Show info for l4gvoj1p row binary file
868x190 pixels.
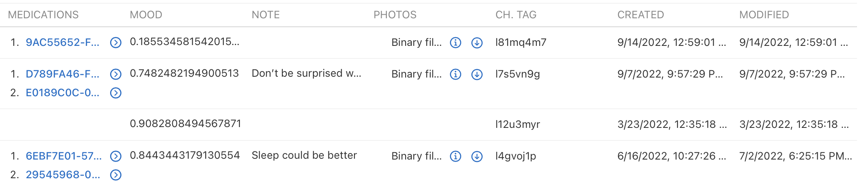[456, 156]
